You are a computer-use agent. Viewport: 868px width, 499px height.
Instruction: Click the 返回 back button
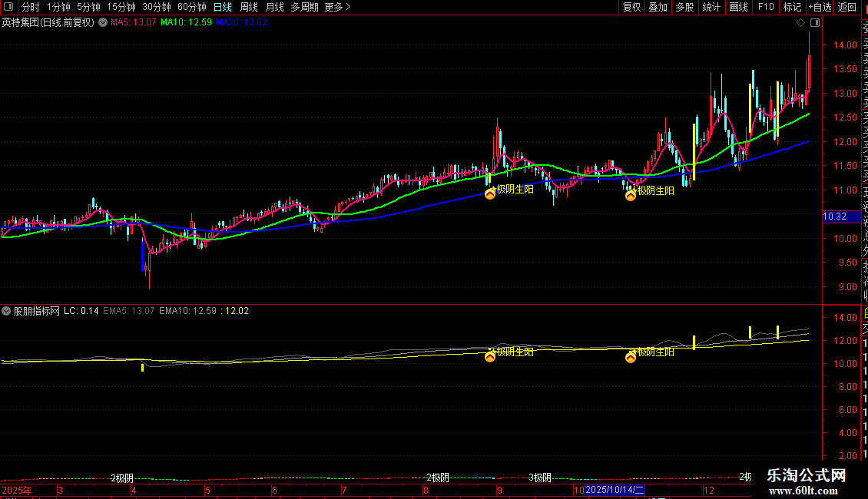point(847,7)
